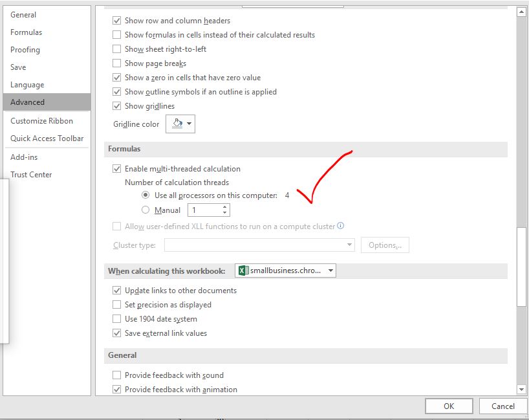Click the scrollbar down arrow
The height and width of the screenshot is (420, 529).
point(522,390)
